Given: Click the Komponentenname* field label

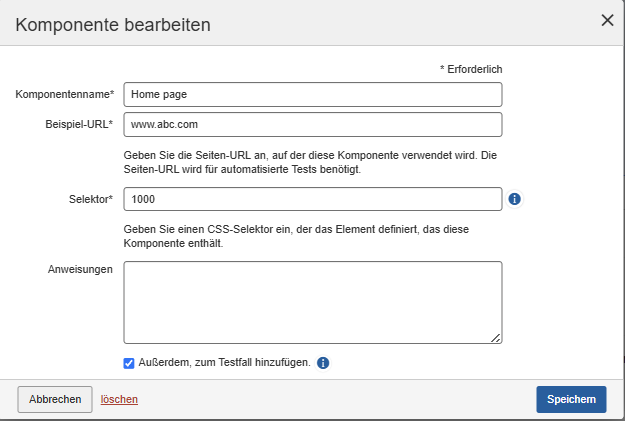Looking at the screenshot, I should [x=65, y=94].
